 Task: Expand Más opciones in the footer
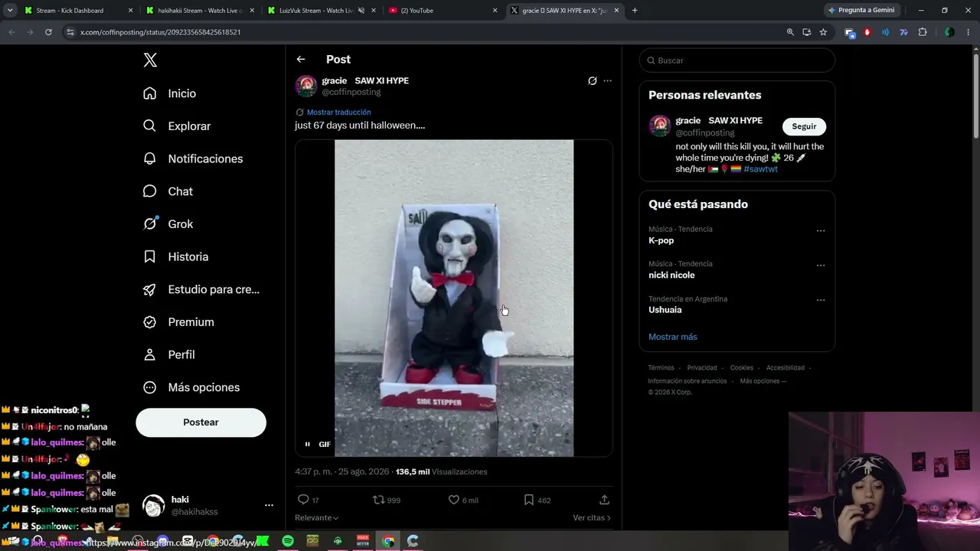point(763,381)
